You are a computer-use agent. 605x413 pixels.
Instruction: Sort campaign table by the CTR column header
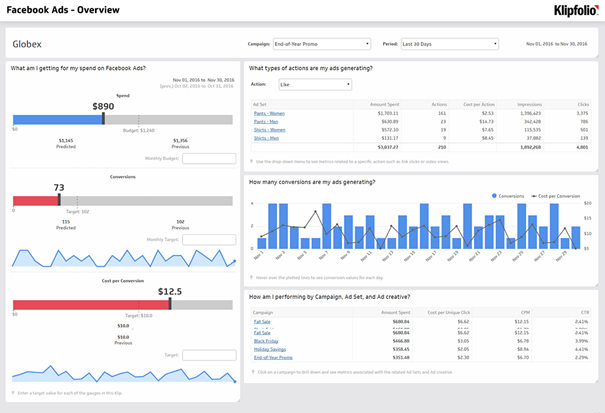click(583, 313)
